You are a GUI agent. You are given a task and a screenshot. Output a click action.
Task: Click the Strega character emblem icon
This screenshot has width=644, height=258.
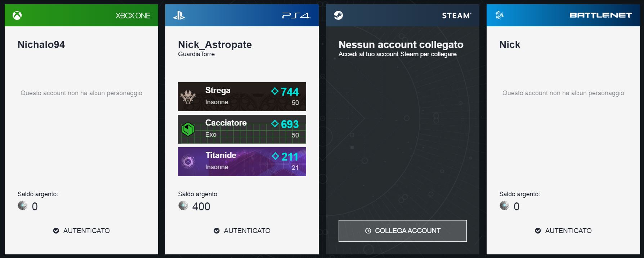pyautogui.click(x=188, y=97)
